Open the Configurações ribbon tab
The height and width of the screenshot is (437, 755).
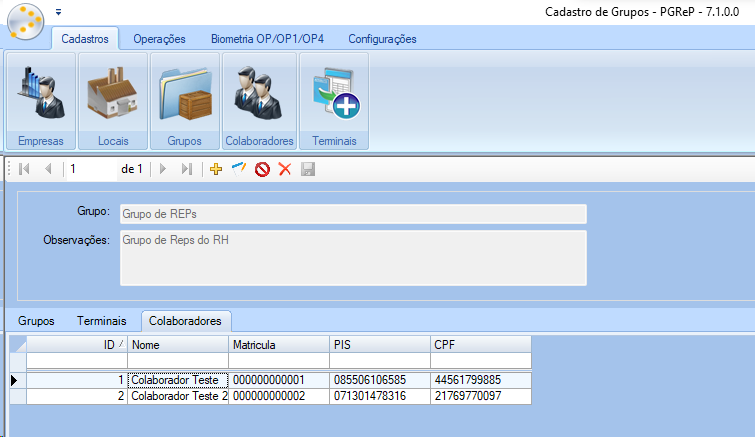coord(382,39)
